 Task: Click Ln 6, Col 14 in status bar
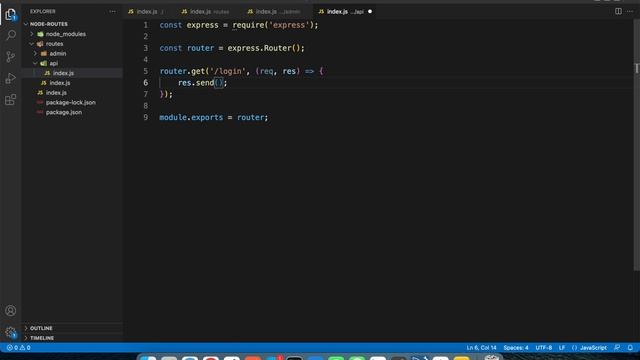point(481,348)
